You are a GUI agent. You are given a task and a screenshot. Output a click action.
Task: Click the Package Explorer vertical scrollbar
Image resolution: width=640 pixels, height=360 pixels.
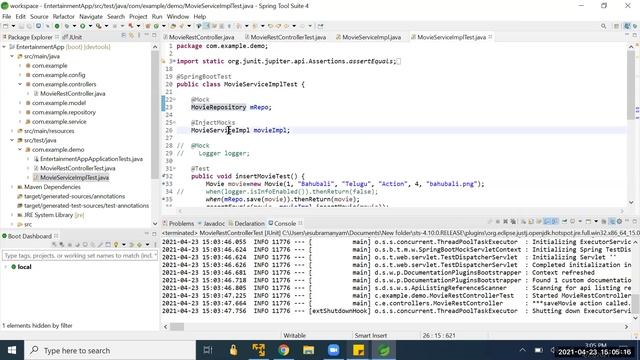(x=155, y=114)
